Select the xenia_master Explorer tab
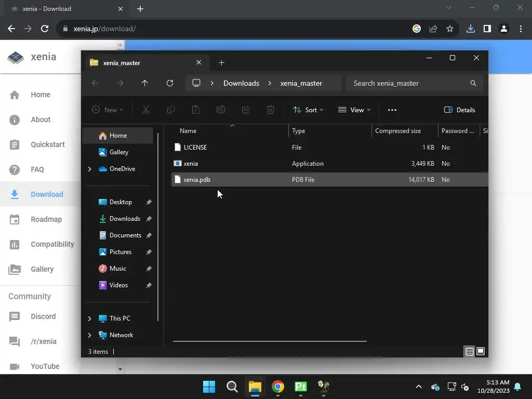 (x=145, y=63)
